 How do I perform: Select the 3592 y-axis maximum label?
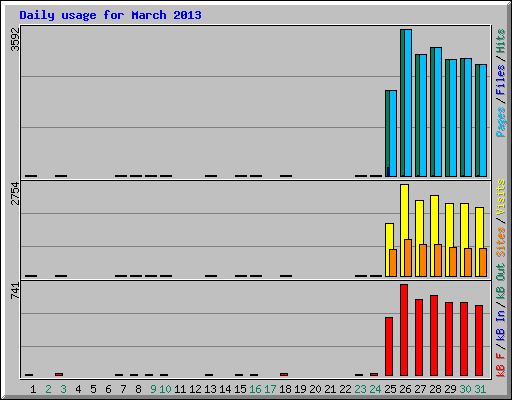point(15,40)
